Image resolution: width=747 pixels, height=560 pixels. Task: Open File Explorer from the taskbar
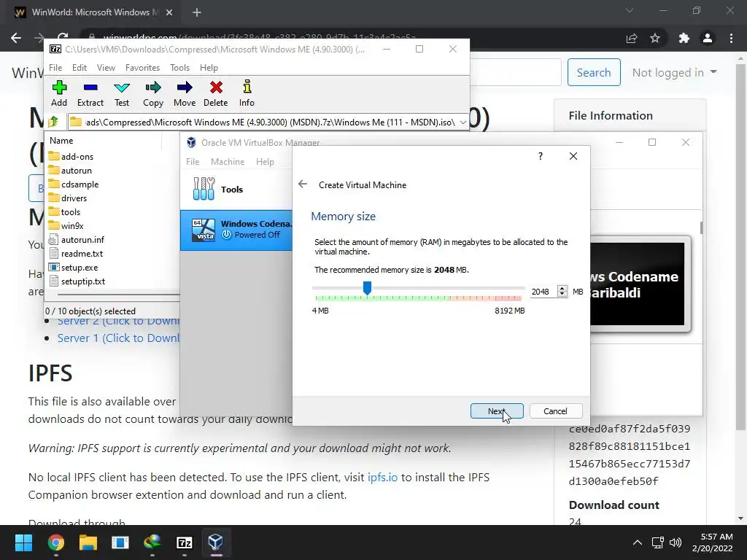88,542
